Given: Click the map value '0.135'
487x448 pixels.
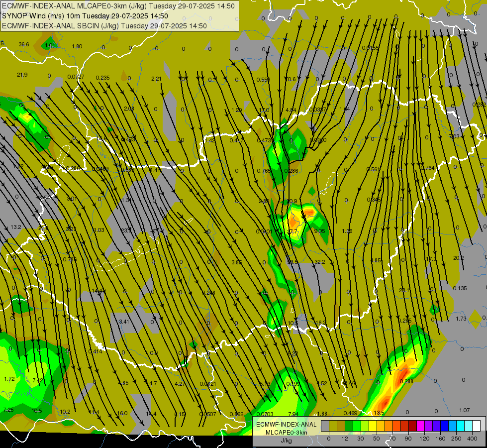Looking at the screenshot, I should pos(460,288).
